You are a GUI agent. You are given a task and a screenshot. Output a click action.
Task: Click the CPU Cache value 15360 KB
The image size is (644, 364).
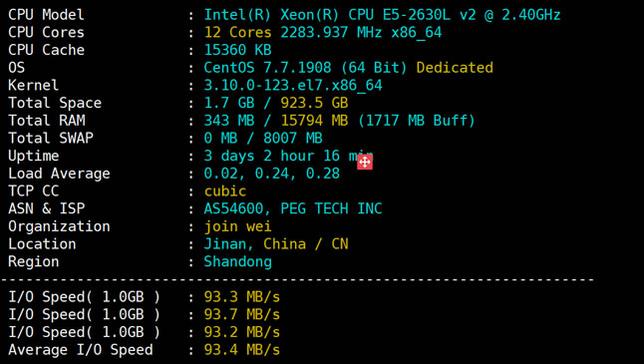pos(238,50)
